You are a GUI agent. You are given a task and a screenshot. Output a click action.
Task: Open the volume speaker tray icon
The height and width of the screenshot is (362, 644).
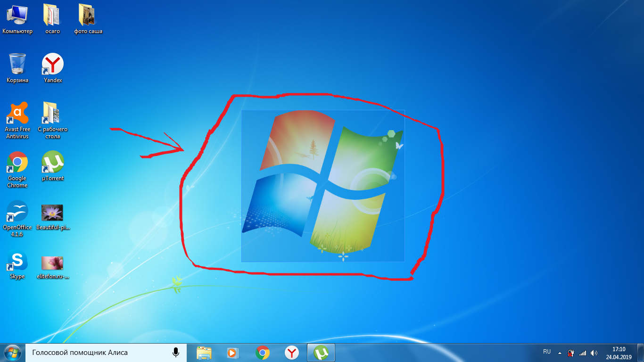pyautogui.click(x=594, y=353)
